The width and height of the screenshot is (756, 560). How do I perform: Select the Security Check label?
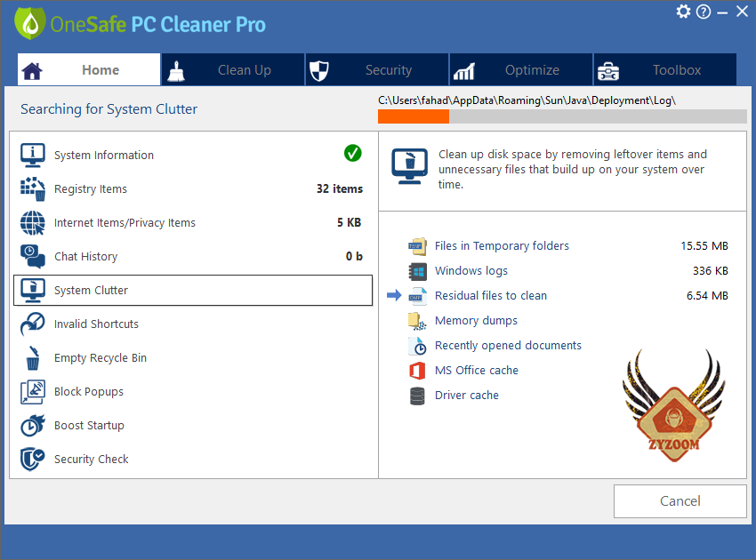tap(91, 459)
